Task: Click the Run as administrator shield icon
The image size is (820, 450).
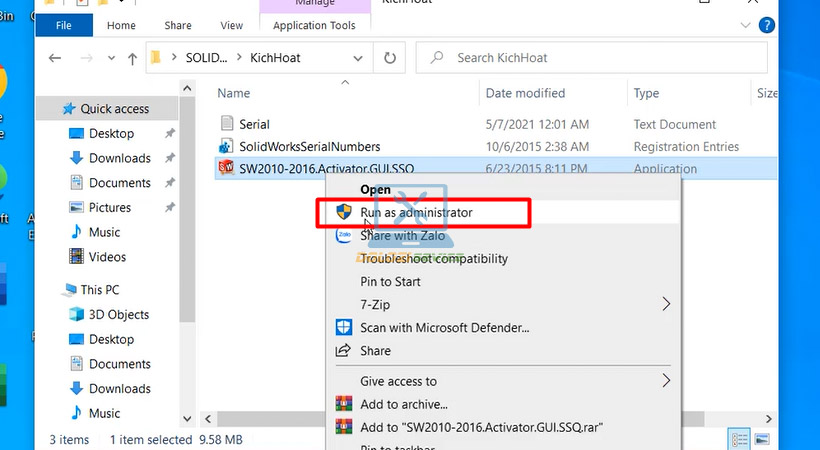Action: pyautogui.click(x=344, y=212)
